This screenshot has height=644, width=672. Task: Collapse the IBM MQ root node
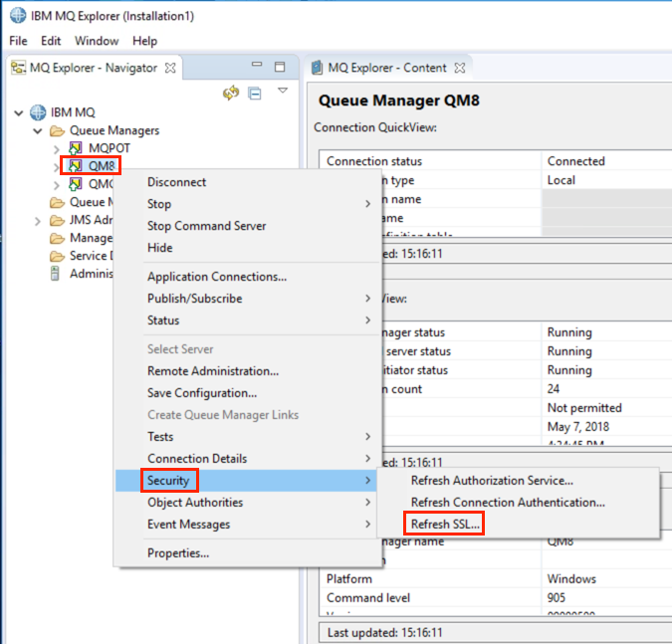(19, 113)
